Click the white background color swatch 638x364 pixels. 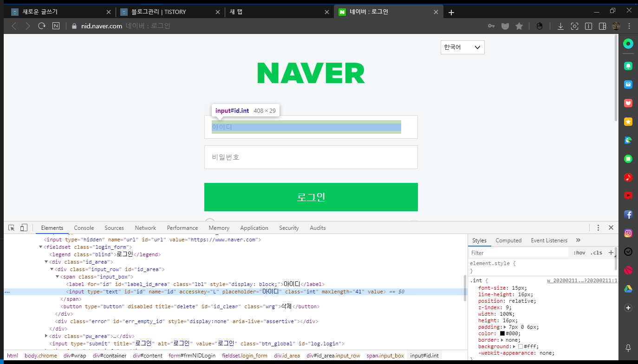coord(521,347)
